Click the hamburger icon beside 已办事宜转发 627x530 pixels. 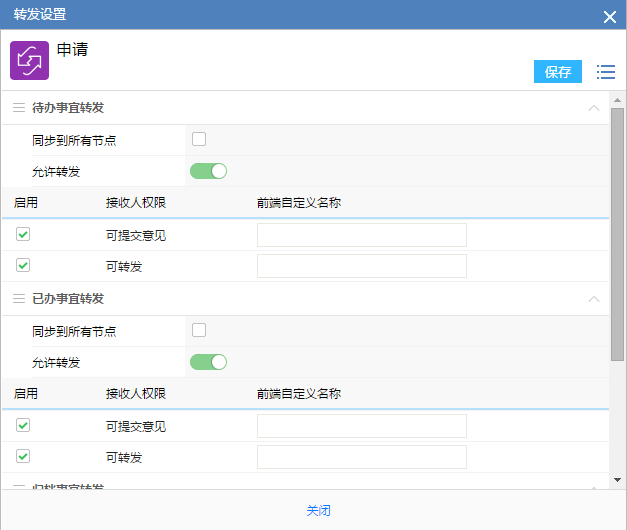[18, 298]
